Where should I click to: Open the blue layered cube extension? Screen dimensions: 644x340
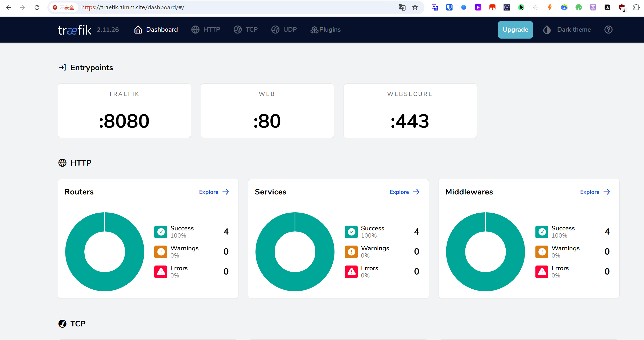click(x=564, y=7)
